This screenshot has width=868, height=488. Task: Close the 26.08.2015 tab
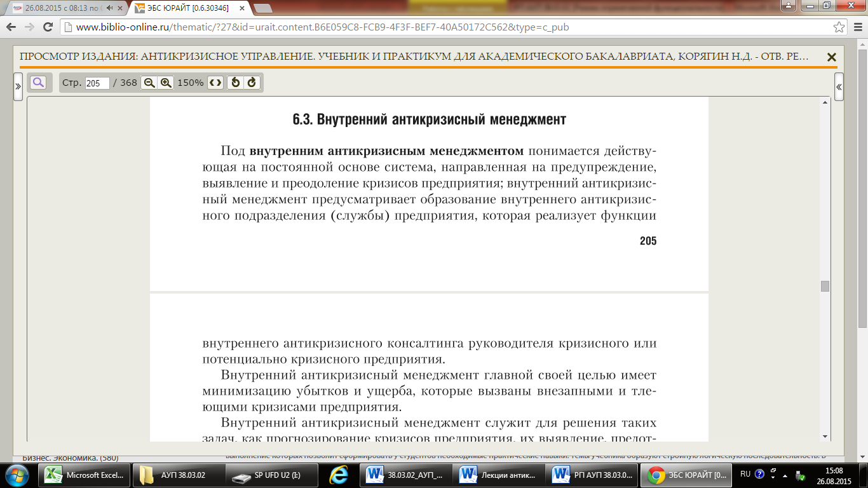(x=121, y=8)
